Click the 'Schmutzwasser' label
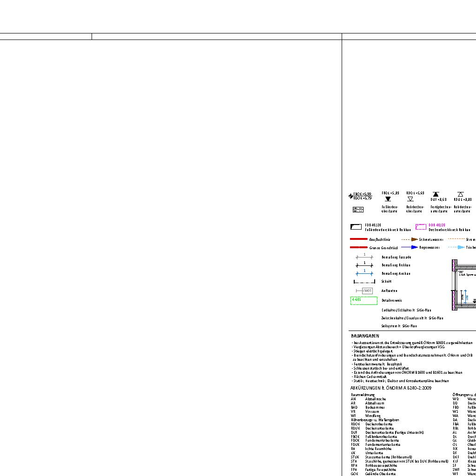The width and height of the screenshot is (476, 476). pyautogui.click(x=431, y=239)
